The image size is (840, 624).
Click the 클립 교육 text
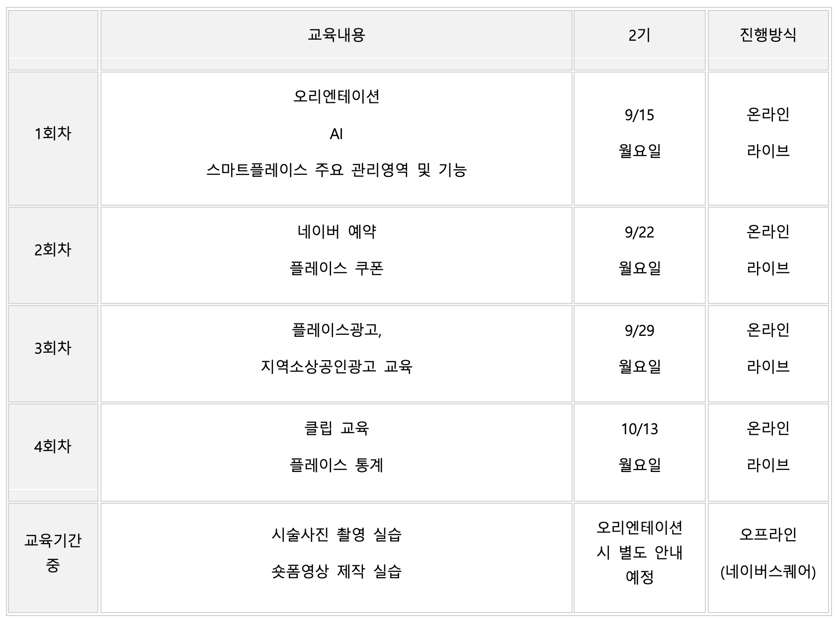336,428
